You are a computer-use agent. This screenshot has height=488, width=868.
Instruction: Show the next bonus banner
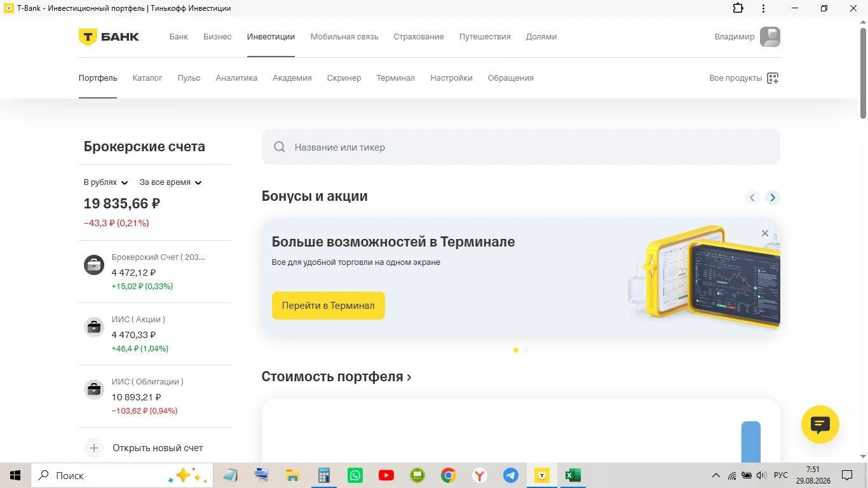point(773,198)
